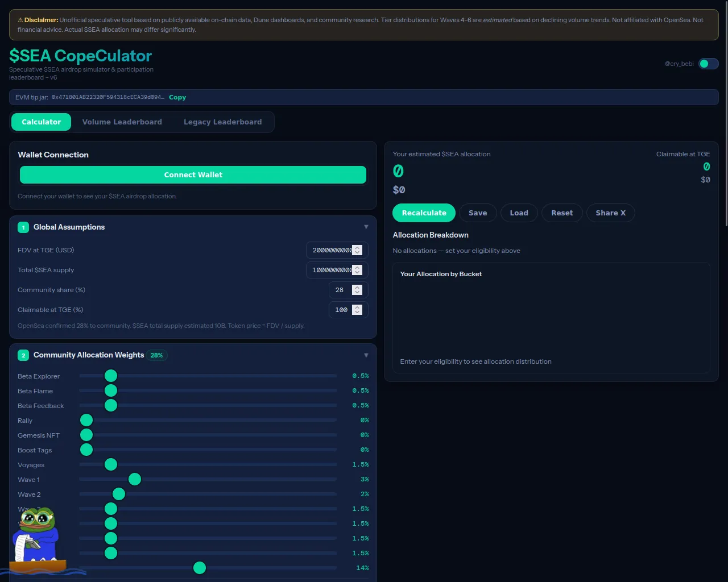The image size is (728, 582).
Task: Decrease the Total $SEA supply with the down arrow
Action: point(357,272)
